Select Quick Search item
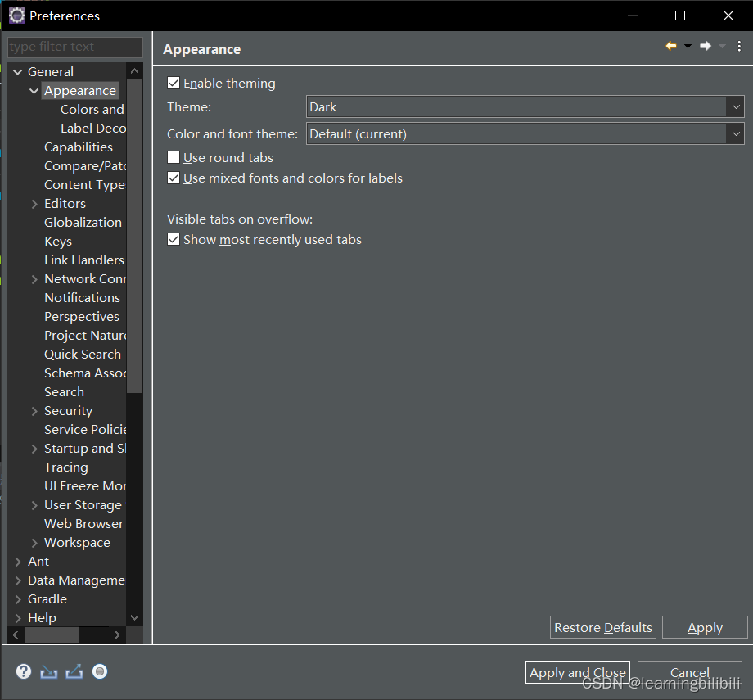 tap(83, 354)
